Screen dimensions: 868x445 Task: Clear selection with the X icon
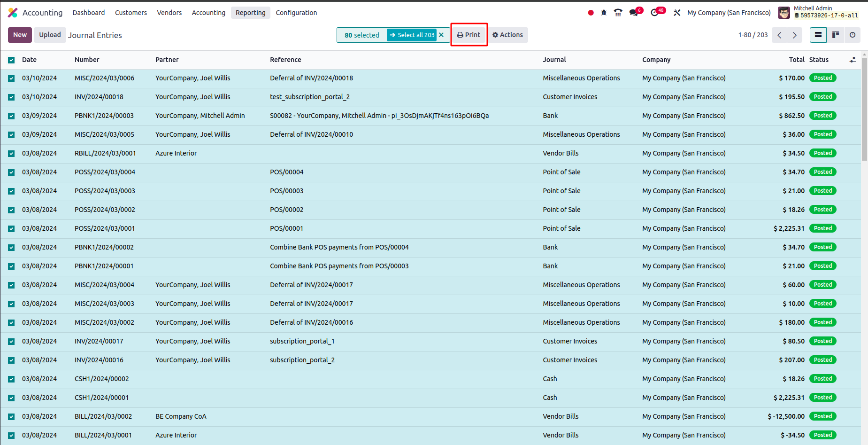[x=441, y=35]
